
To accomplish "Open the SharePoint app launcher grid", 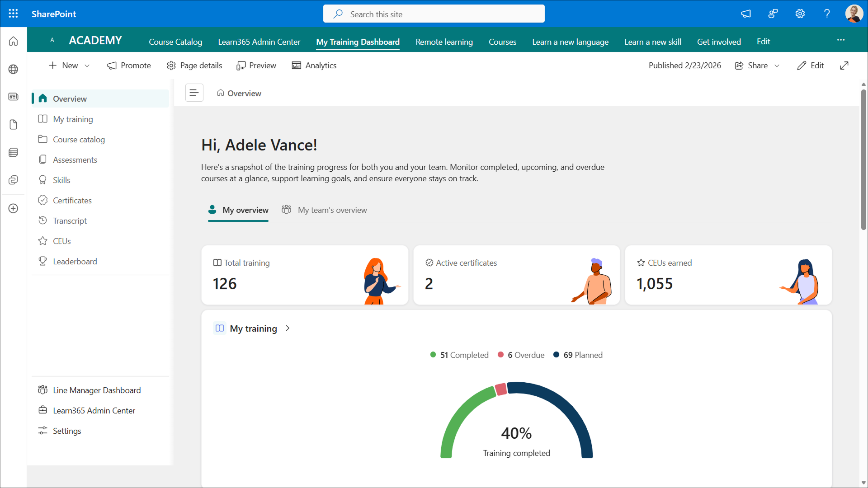I will click(x=14, y=14).
